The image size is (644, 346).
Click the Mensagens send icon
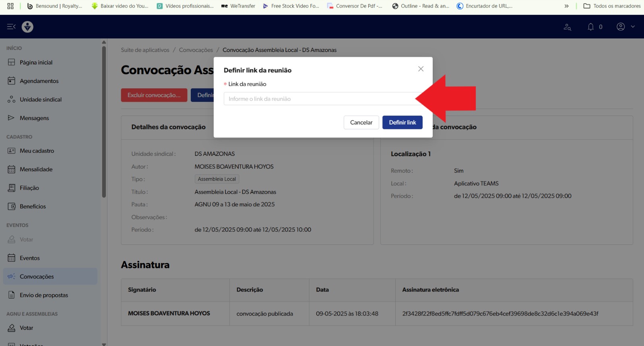tap(11, 118)
